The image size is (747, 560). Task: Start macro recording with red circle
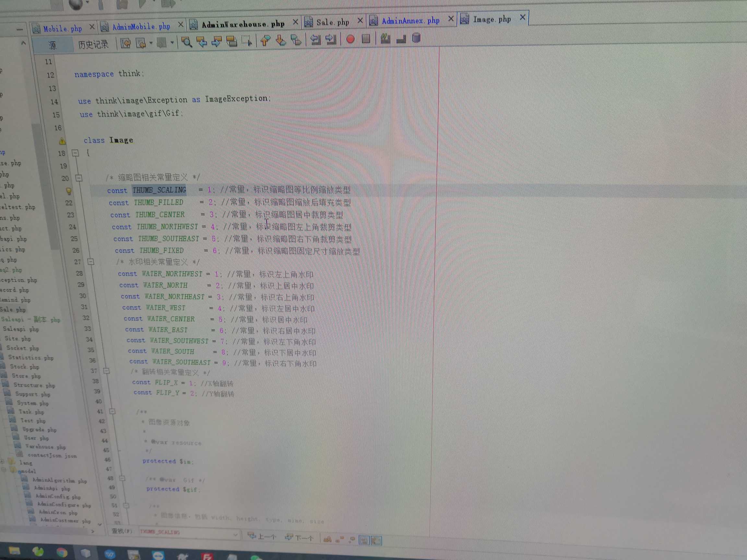[x=350, y=40]
